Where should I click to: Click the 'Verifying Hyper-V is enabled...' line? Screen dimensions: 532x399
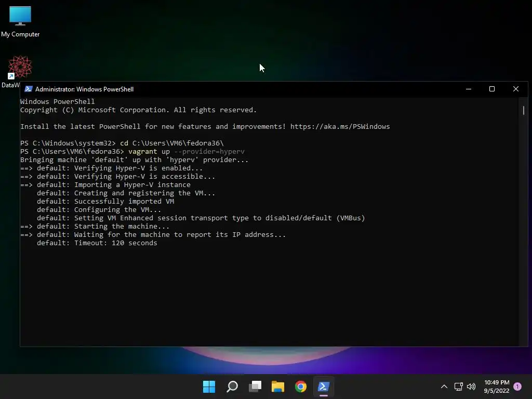[111, 168]
